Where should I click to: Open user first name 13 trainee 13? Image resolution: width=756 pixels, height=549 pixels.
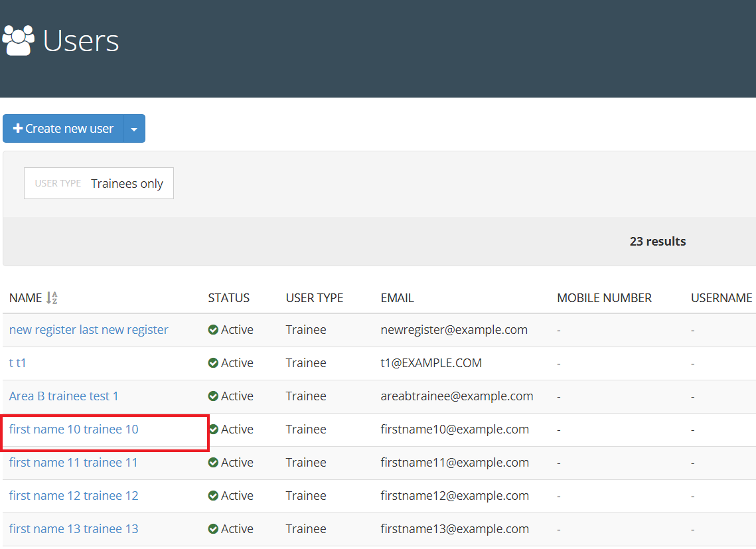pyautogui.click(x=74, y=528)
